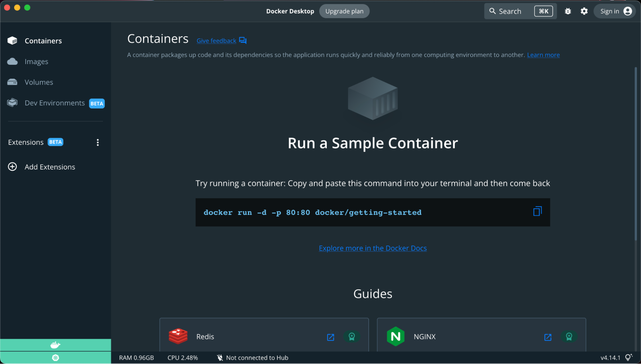Select the Containers menu item

click(43, 40)
